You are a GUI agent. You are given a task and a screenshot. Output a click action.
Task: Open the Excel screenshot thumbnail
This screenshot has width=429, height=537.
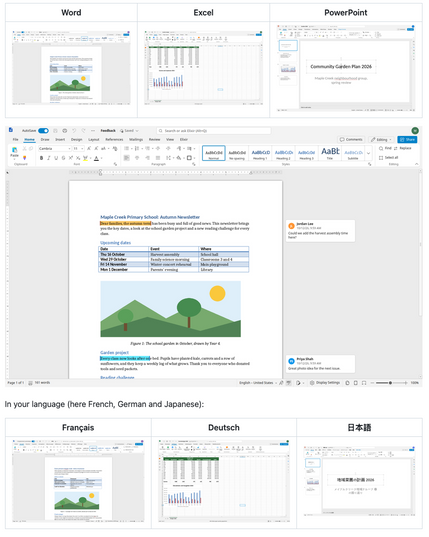pyautogui.click(x=203, y=68)
